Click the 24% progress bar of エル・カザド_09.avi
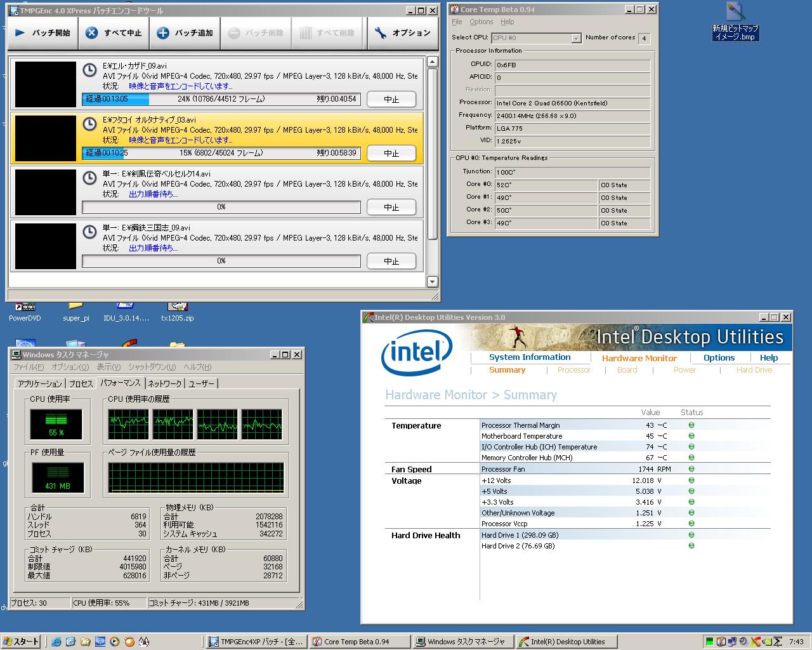 (x=221, y=99)
